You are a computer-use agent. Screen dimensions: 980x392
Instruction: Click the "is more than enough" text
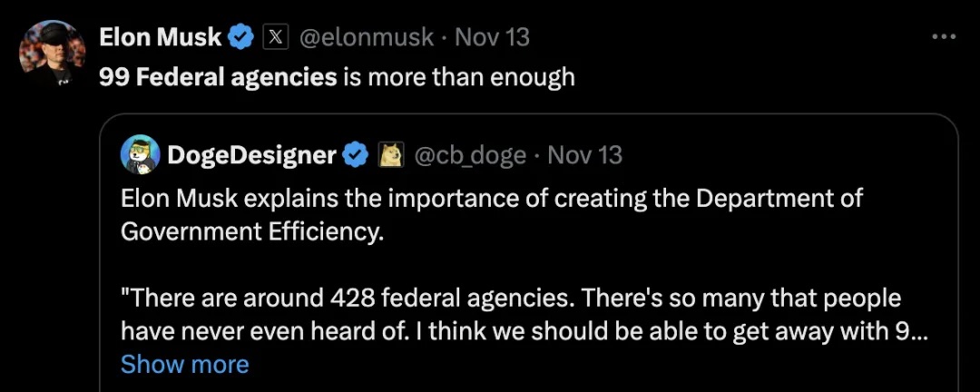click(x=458, y=76)
